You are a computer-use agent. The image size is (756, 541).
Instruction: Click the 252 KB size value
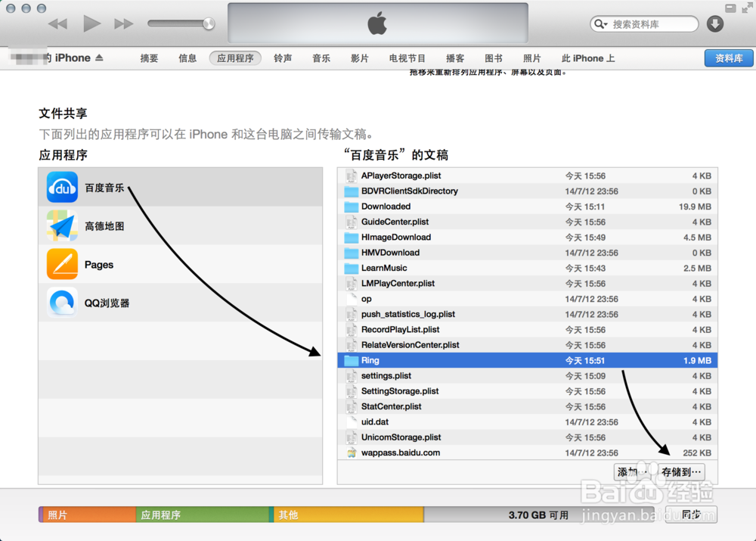(x=697, y=452)
